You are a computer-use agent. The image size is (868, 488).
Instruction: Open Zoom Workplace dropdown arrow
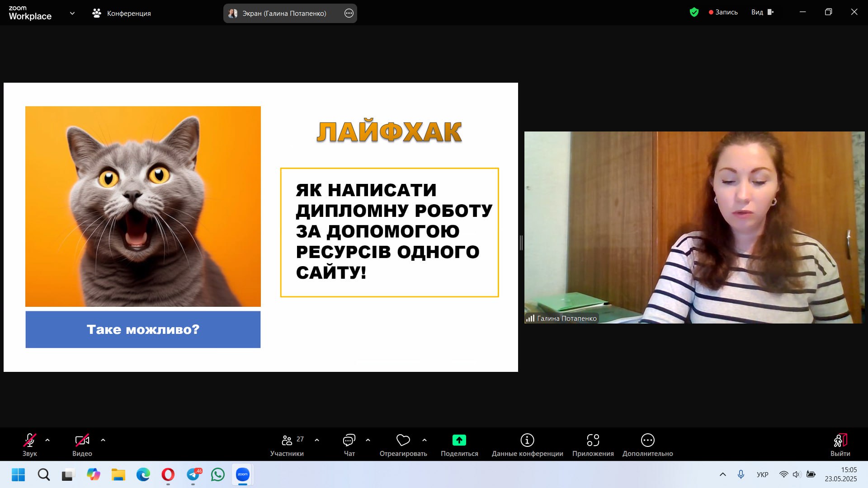[x=72, y=13]
